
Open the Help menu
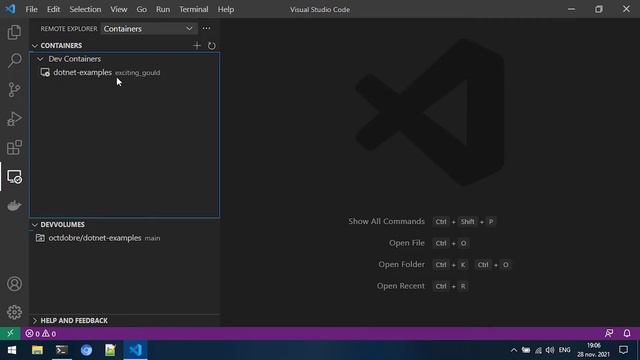click(x=226, y=9)
